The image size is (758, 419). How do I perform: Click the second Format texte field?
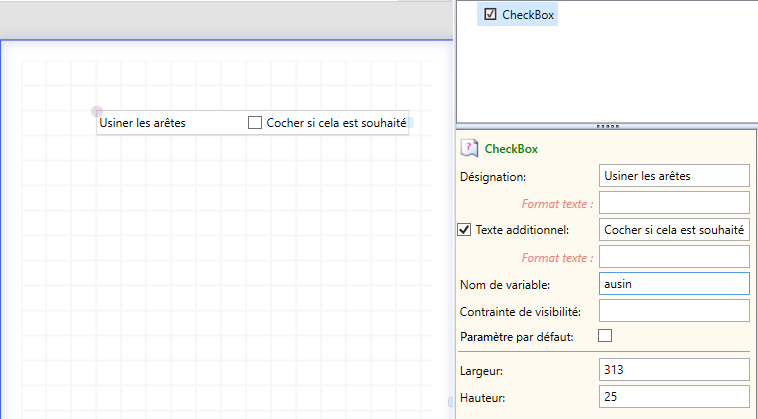pos(674,257)
